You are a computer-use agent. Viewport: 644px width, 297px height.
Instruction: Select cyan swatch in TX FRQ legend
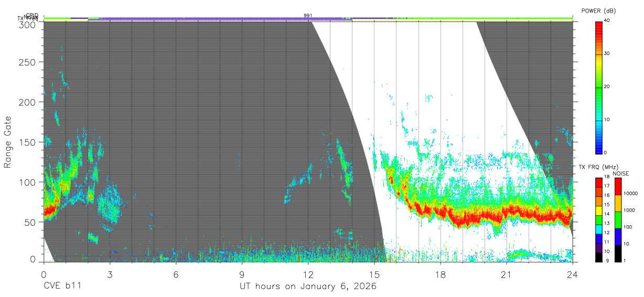click(599, 229)
